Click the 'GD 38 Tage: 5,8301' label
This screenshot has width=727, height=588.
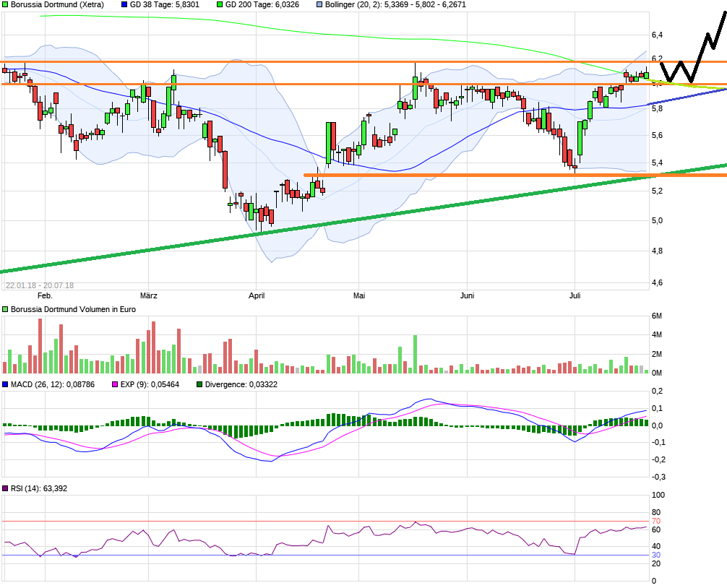[x=165, y=4]
